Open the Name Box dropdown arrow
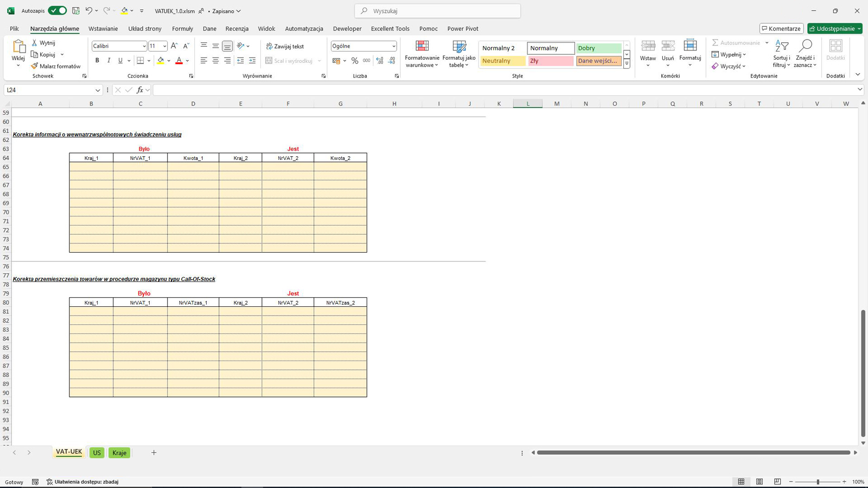868x488 pixels. coord(98,90)
